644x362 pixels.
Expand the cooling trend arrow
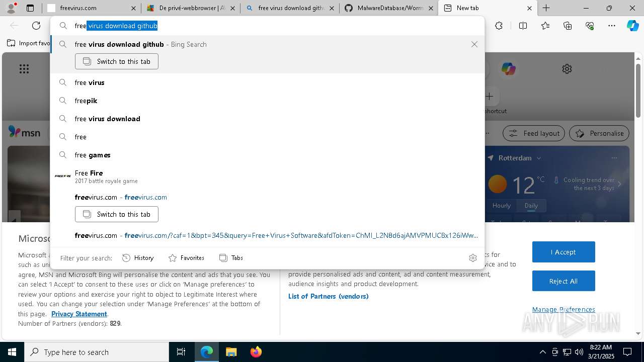pos(619,184)
